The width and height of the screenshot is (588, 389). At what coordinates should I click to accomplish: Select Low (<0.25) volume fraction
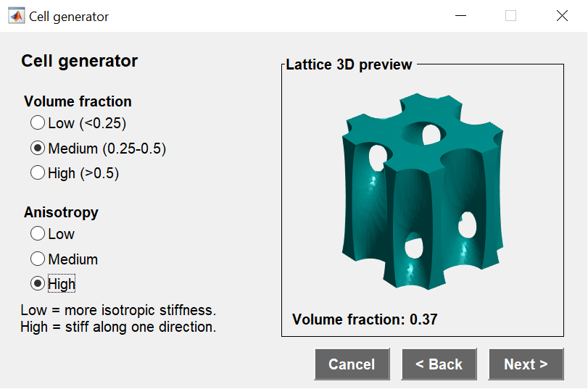38,123
